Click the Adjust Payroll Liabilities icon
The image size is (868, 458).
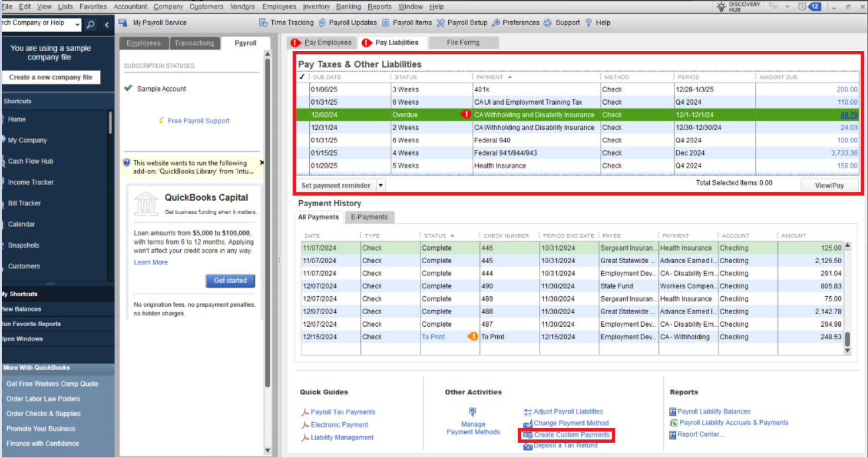(528, 412)
